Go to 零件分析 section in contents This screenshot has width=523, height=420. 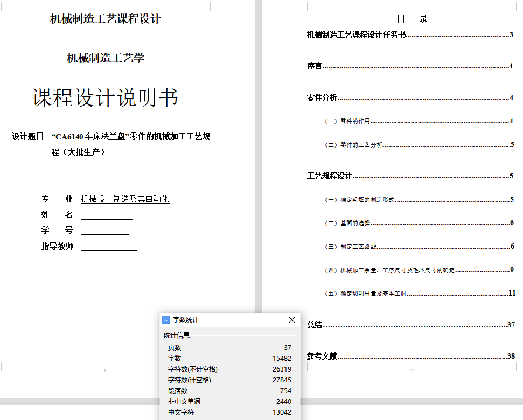(322, 97)
